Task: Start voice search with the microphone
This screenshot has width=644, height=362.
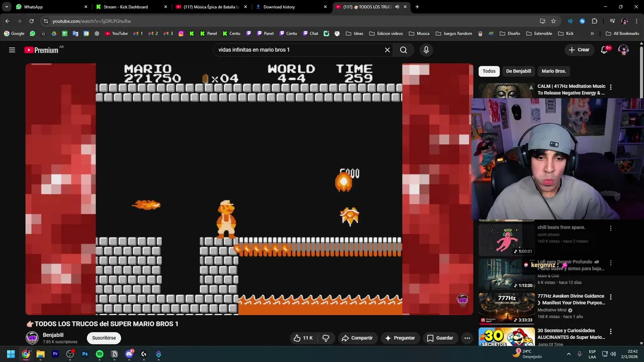Action: (426, 50)
